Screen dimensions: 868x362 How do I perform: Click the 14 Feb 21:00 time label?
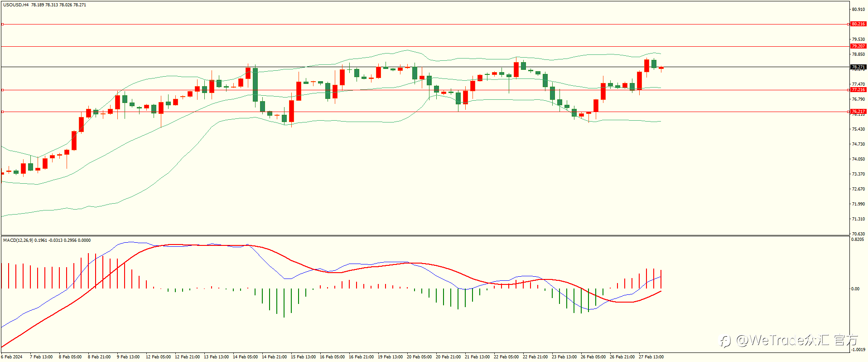(x=274, y=357)
